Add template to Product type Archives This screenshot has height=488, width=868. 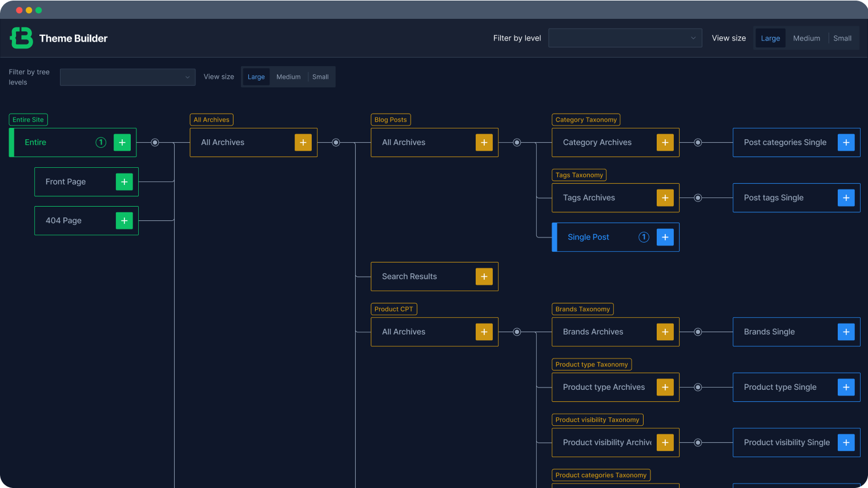point(665,387)
